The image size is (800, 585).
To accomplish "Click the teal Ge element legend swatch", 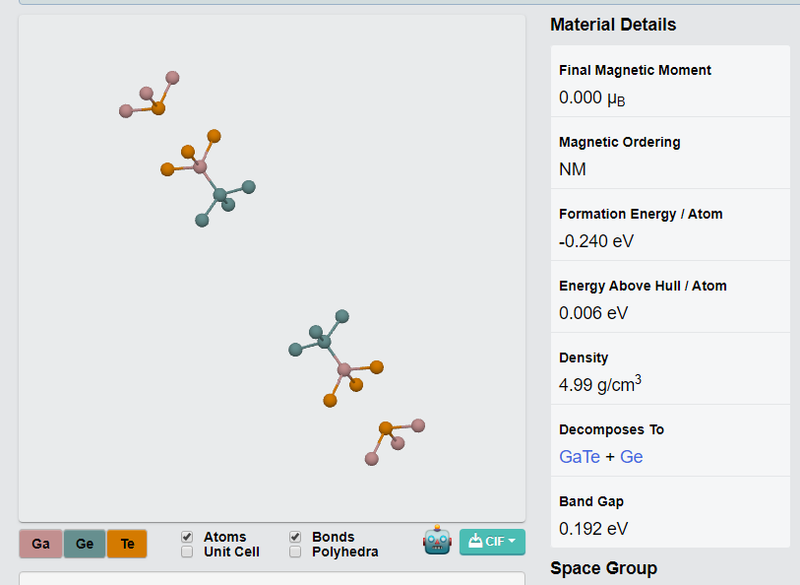I will point(84,544).
